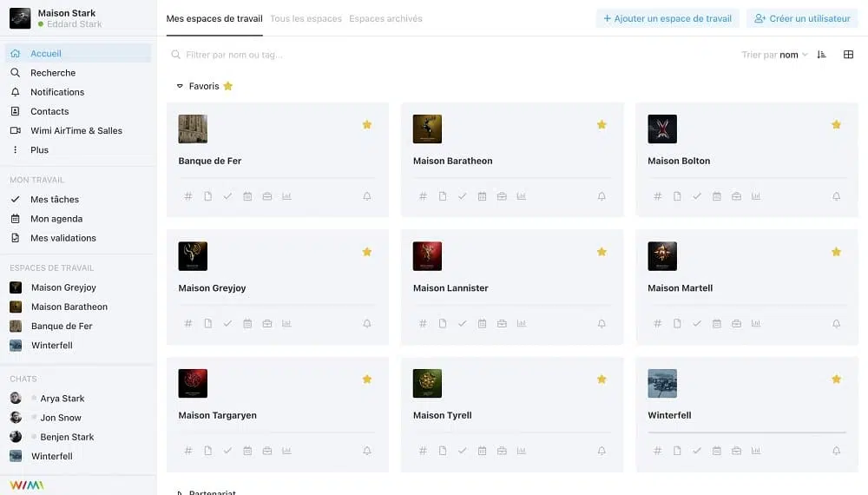Click Créer un utilisateur button
Image resolution: width=868 pixels, height=495 pixels.
coord(802,18)
